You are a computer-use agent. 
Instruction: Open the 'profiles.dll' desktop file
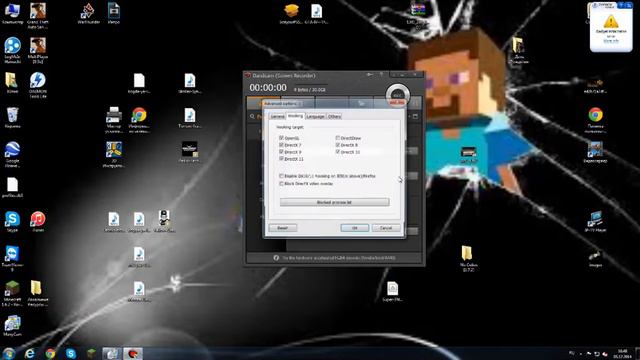[12, 187]
